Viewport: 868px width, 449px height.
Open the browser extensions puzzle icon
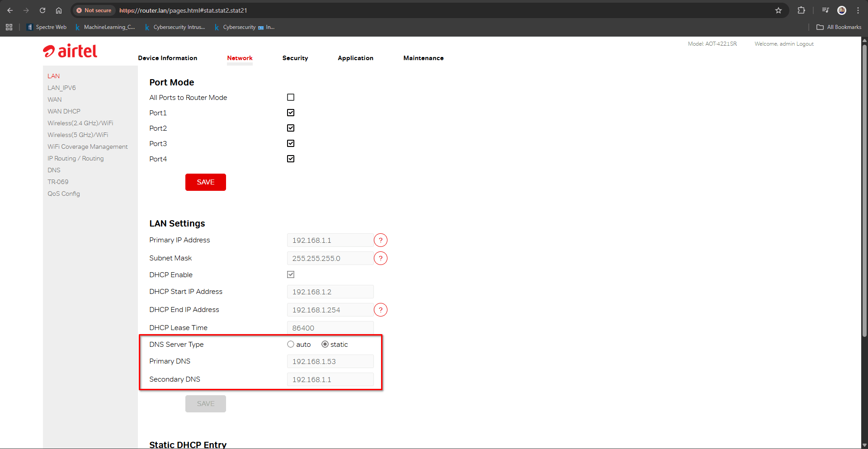(x=801, y=10)
